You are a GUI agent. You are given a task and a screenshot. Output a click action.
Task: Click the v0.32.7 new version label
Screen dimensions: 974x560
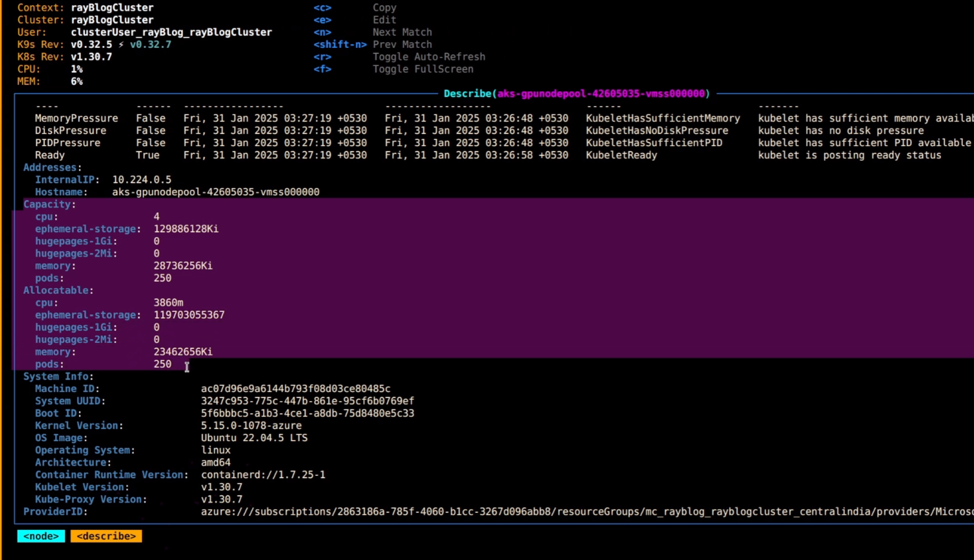(150, 45)
